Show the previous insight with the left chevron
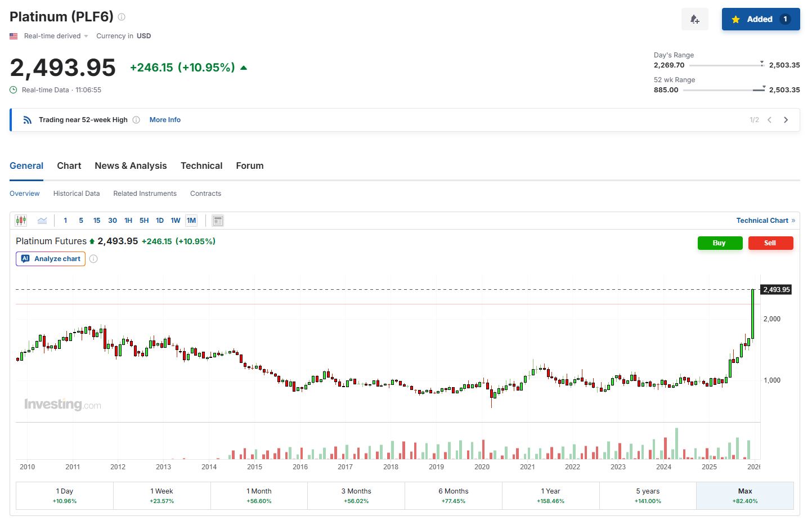The width and height of the screenshot is (812, 525). pos(769,120)
